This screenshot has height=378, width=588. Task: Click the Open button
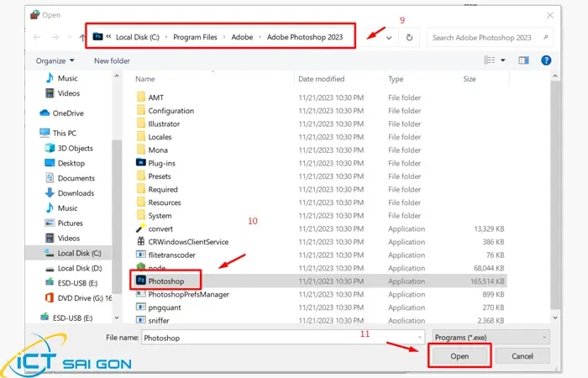(x=459, y=356)
